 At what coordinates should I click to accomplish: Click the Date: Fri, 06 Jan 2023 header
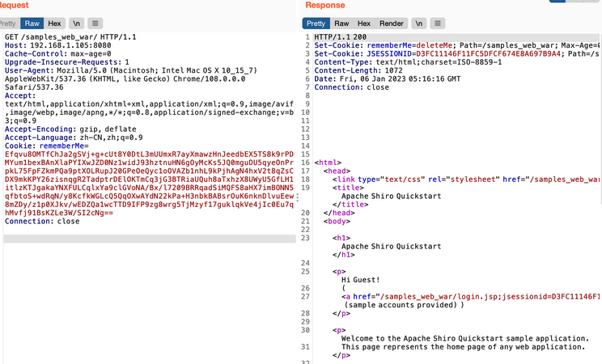pos(388,79)
